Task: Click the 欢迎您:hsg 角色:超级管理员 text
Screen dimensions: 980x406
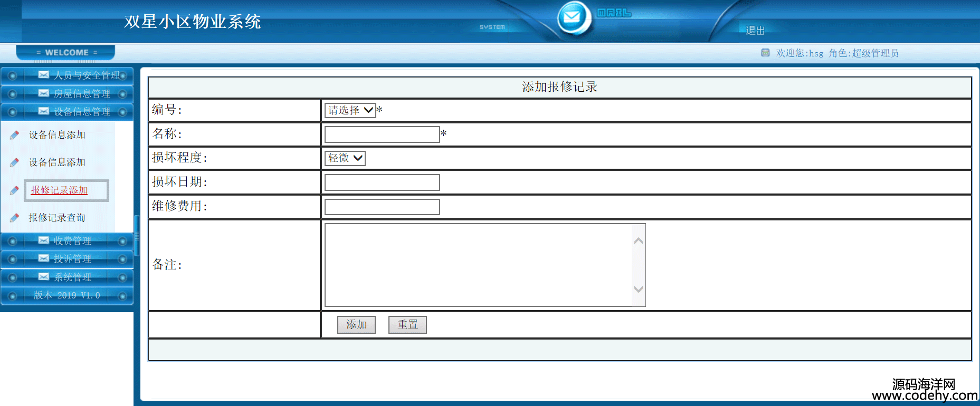Action: click(838, 53)
